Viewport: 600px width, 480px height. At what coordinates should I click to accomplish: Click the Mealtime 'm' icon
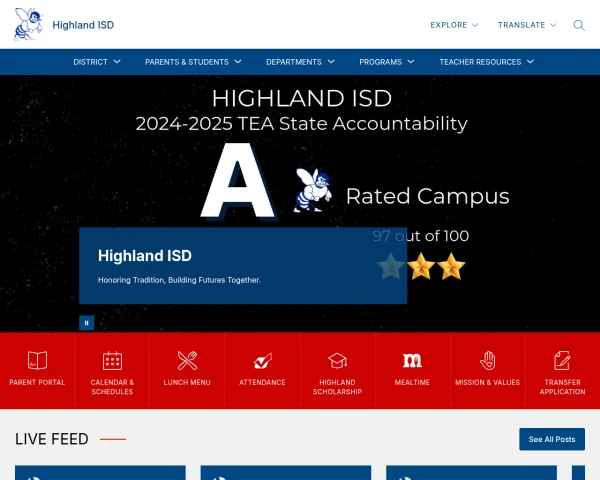coord(412,361)
